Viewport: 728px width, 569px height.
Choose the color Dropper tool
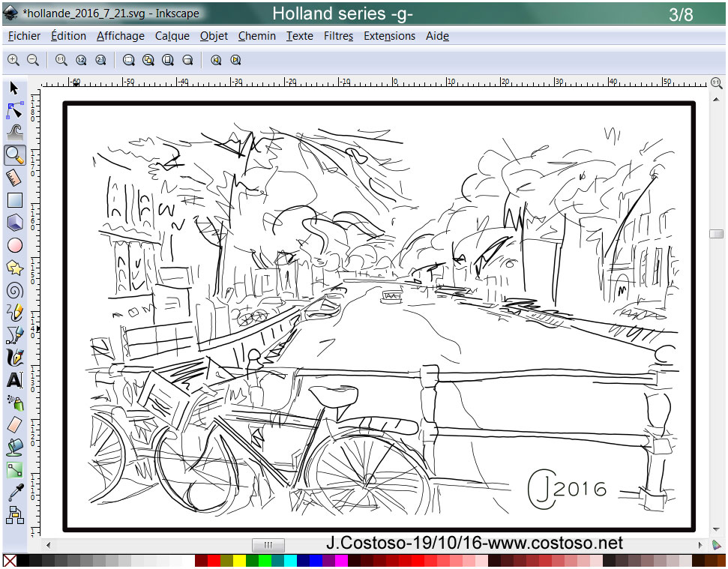(x=14, y=493)
